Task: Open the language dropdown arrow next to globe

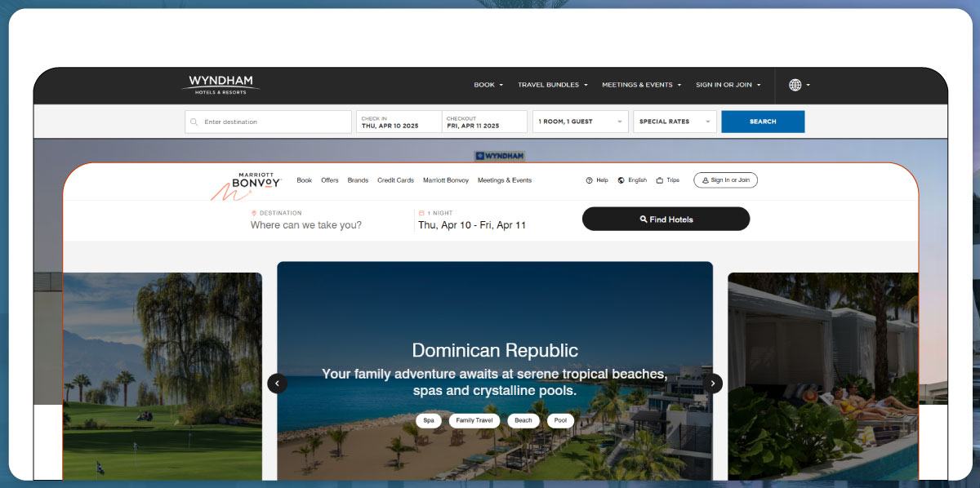Action: tap(808, 85)
